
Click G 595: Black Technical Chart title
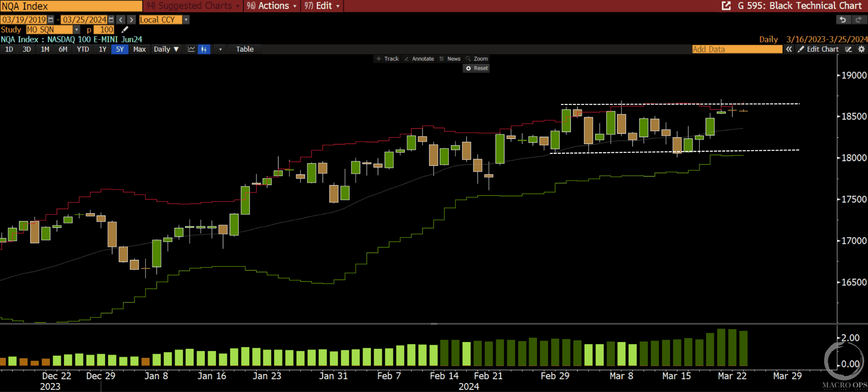pos(800,6)
